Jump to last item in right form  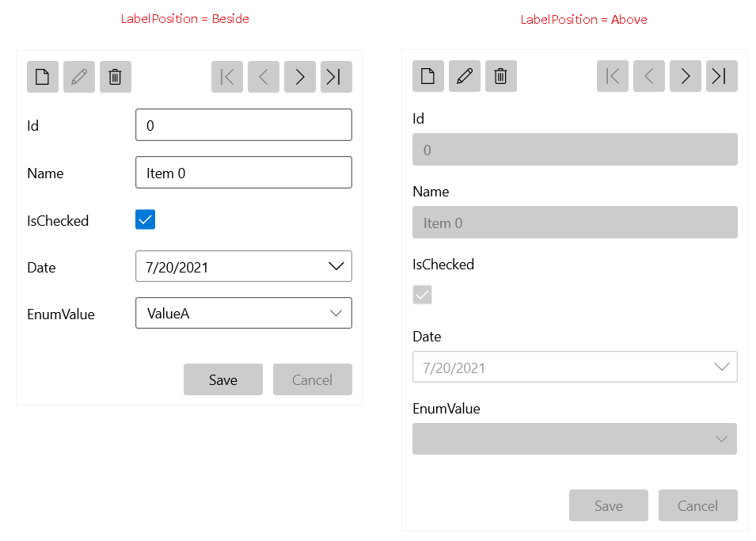pos(721,76)
